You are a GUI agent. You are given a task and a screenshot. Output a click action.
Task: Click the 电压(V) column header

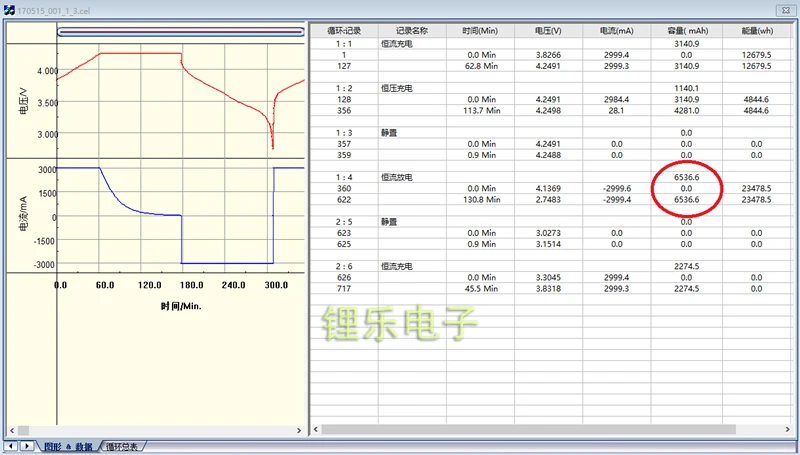coord(548,31)
